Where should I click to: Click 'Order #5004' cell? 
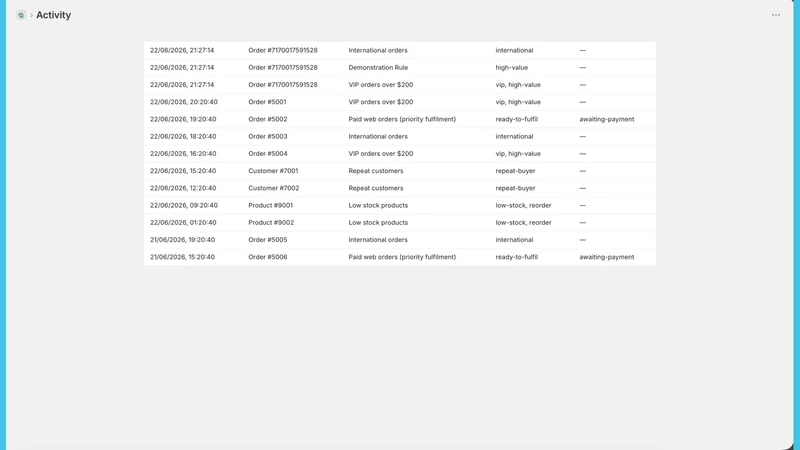(x=268, y=154)
